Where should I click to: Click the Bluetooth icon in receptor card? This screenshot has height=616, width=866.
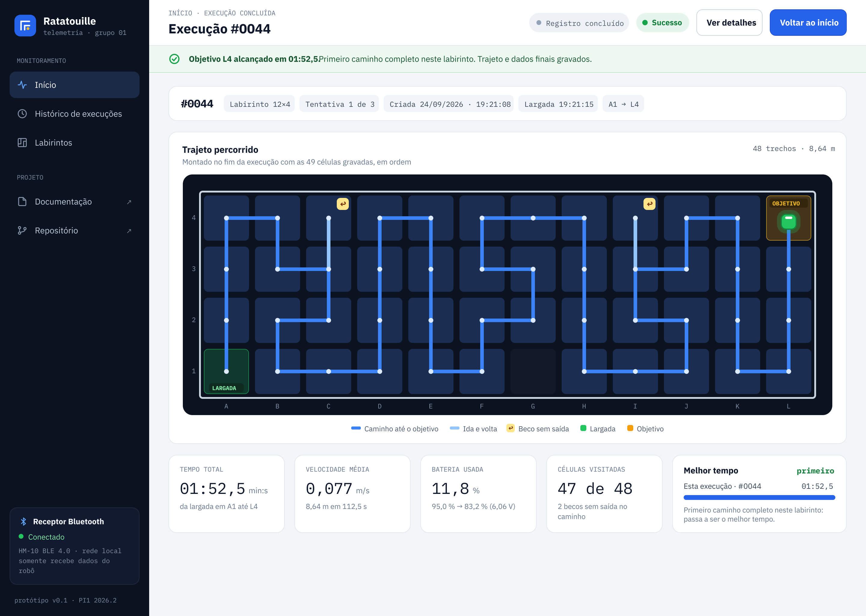[x=23, y=522]
